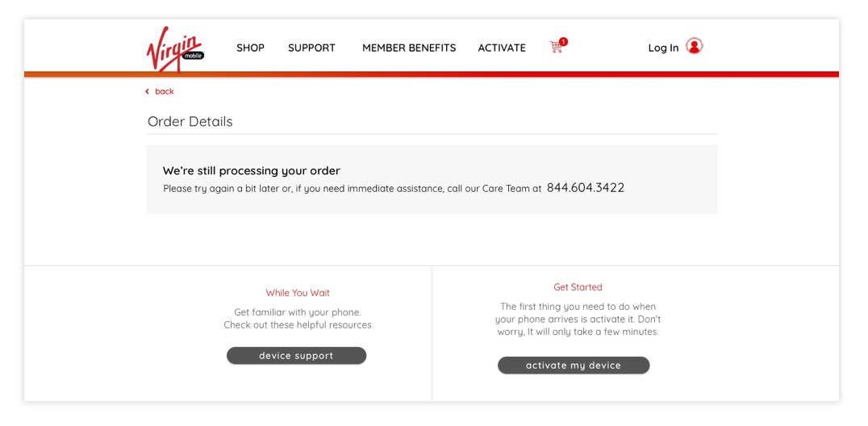Click the user profile avatar icon
The width and height of the screenshot is (868, 426).
tap(695, 47)
